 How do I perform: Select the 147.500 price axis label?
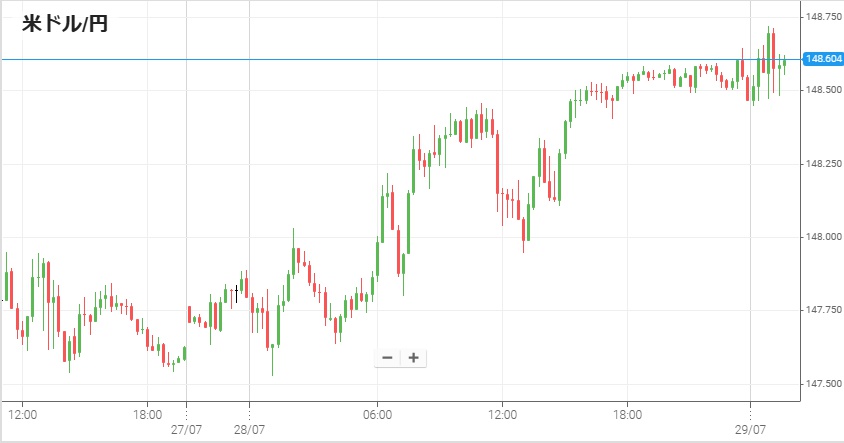[x=823, y=384]
